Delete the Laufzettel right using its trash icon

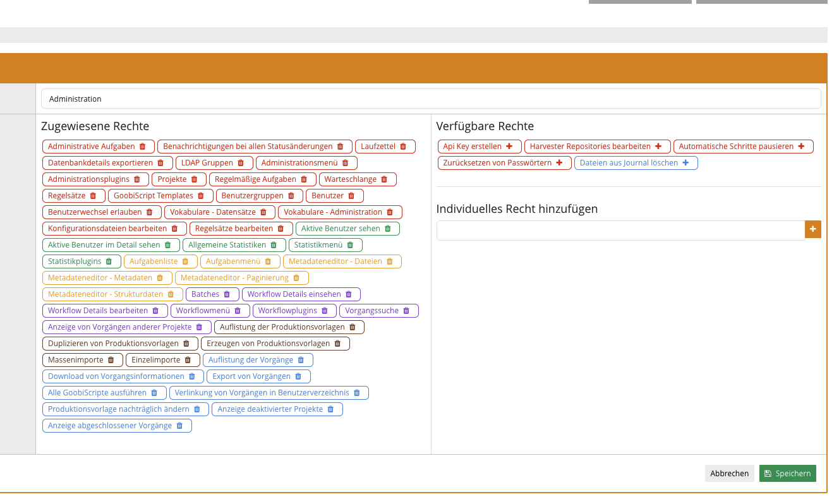pyautogui.click(x=403, y=147)
